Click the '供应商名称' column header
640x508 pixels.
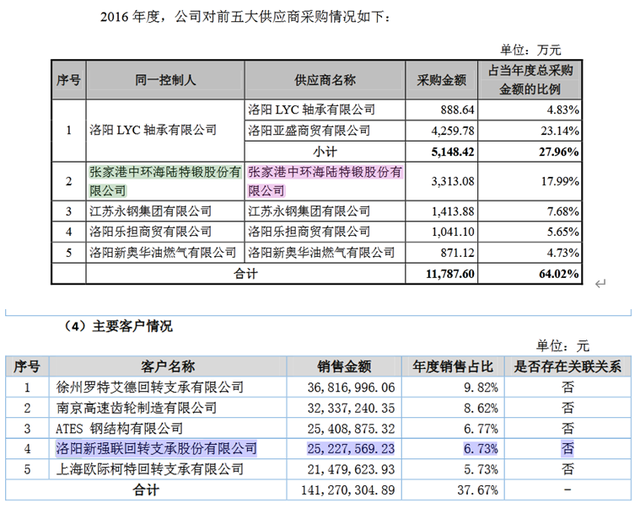pos(325,80)
